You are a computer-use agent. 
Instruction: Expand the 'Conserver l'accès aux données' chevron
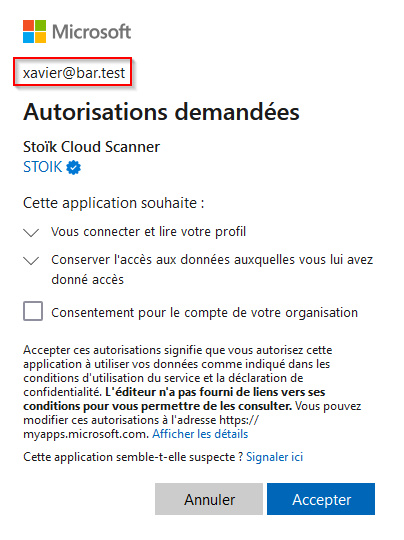[x=31, y=260]
